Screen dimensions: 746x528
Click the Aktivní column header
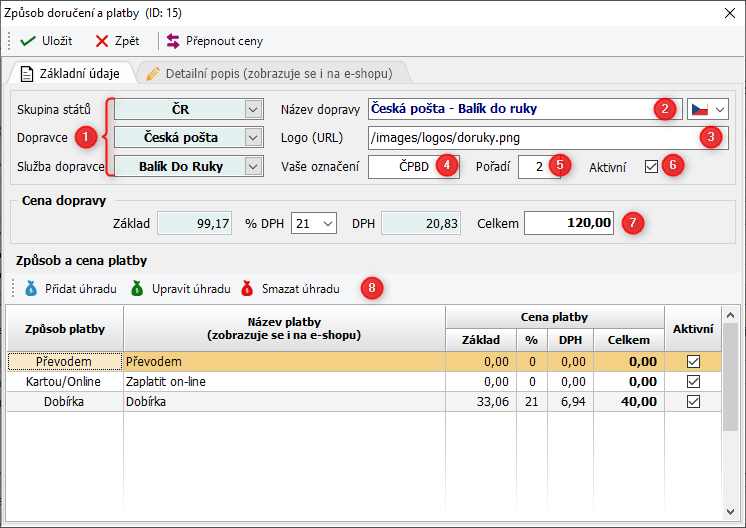[693, 329]
